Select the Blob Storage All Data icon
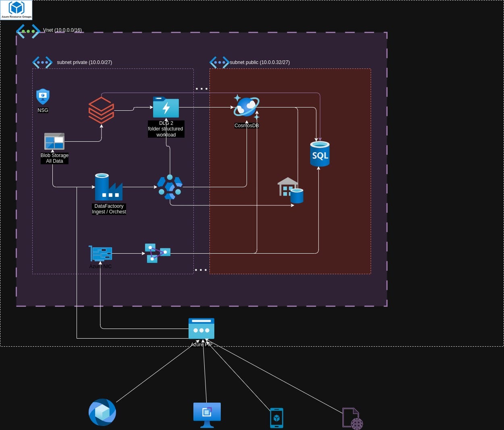Image resolution: width=504 pixels, height=430 pixels. (54, 141)
